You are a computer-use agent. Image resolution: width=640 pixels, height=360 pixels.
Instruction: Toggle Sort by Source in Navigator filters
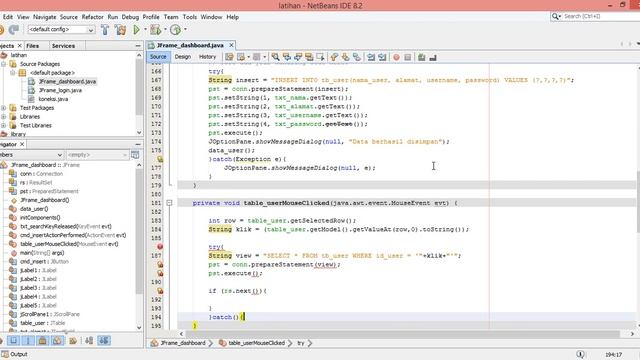pyautogui.click(x=104, y=340)
